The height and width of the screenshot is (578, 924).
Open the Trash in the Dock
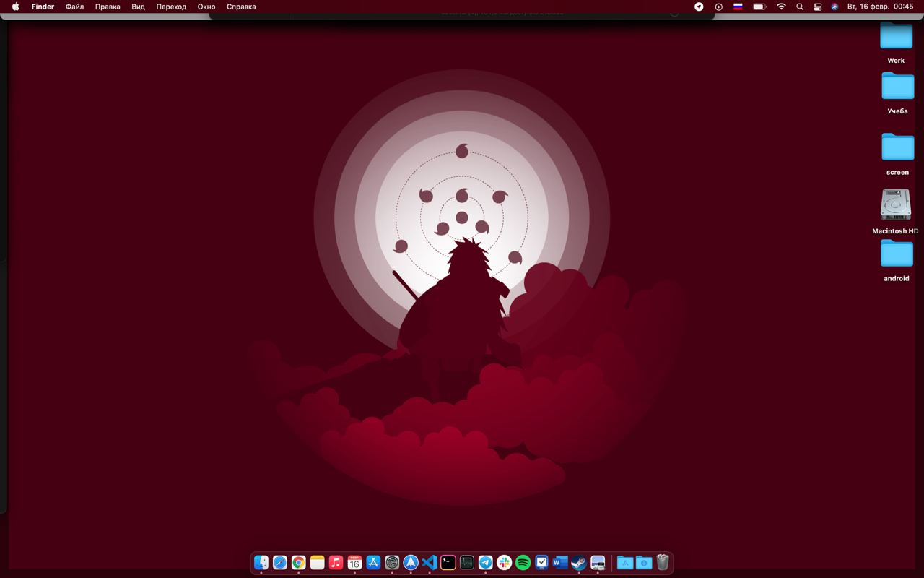click(663, 562)
